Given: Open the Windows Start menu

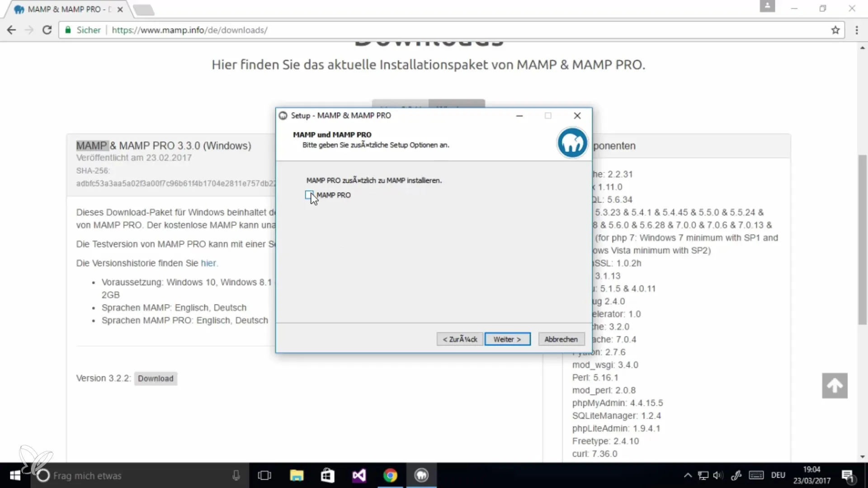Looking at the screenshot, I should pos(15,475).
